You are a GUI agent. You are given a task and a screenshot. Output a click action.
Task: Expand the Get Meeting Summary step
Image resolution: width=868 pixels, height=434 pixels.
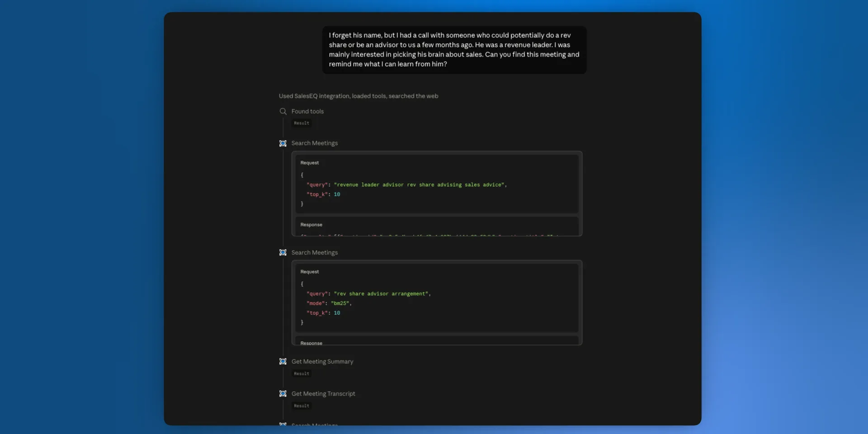coord(322,362)
